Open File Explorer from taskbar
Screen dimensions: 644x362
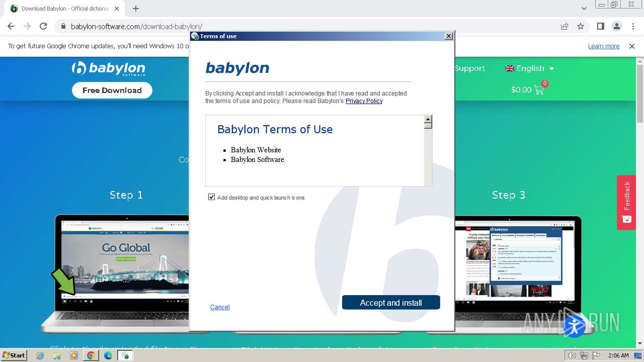coord(57,355)
